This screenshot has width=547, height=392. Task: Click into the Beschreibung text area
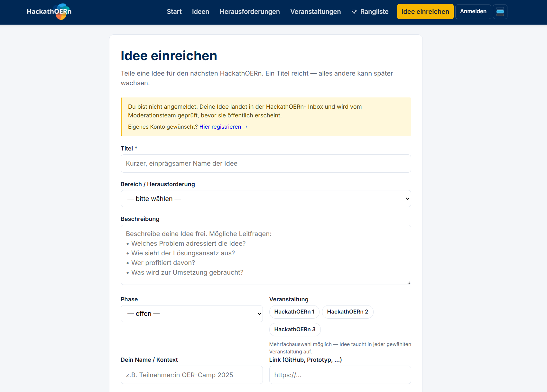266,255
